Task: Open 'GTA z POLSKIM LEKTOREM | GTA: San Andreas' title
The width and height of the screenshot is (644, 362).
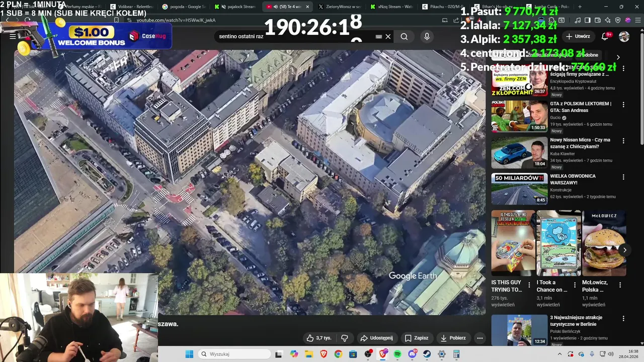Action: [x=581, y=107]
